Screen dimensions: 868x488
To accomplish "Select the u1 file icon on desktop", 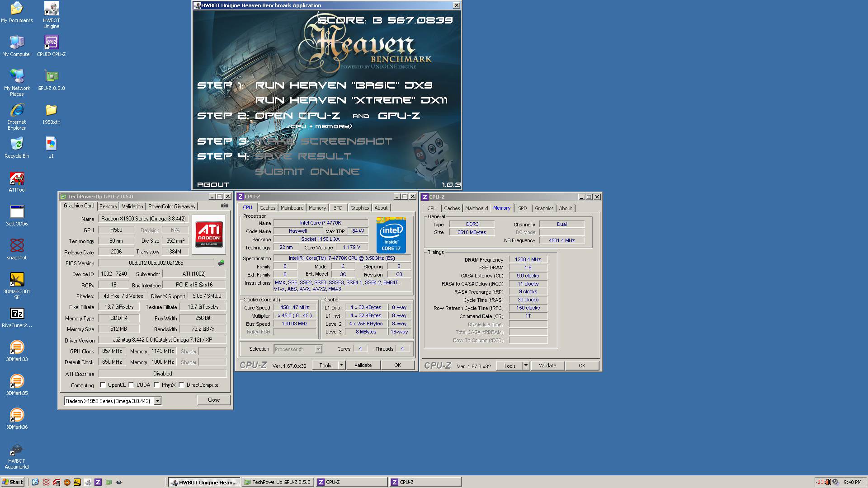I will coord(51,147).
